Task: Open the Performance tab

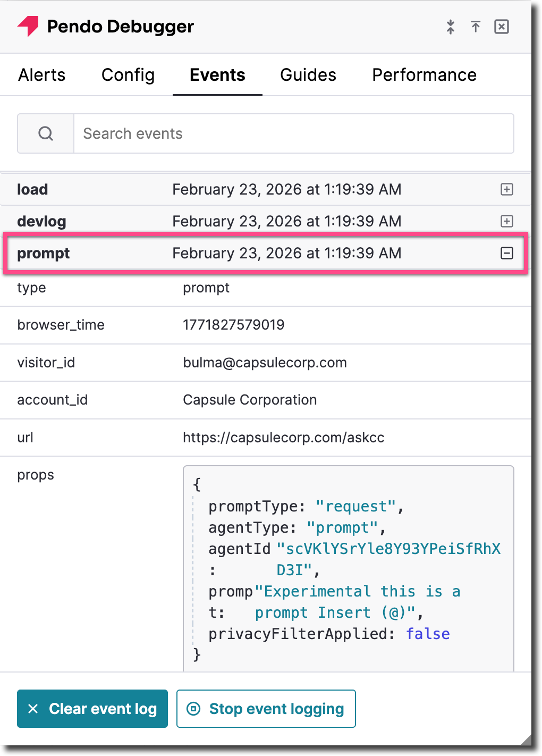Action: [x=424, y=75]
